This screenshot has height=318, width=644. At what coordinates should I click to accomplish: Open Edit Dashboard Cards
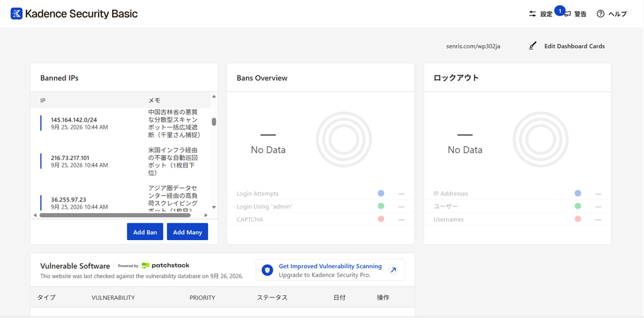pyautogui.click(x=567, y=46)
